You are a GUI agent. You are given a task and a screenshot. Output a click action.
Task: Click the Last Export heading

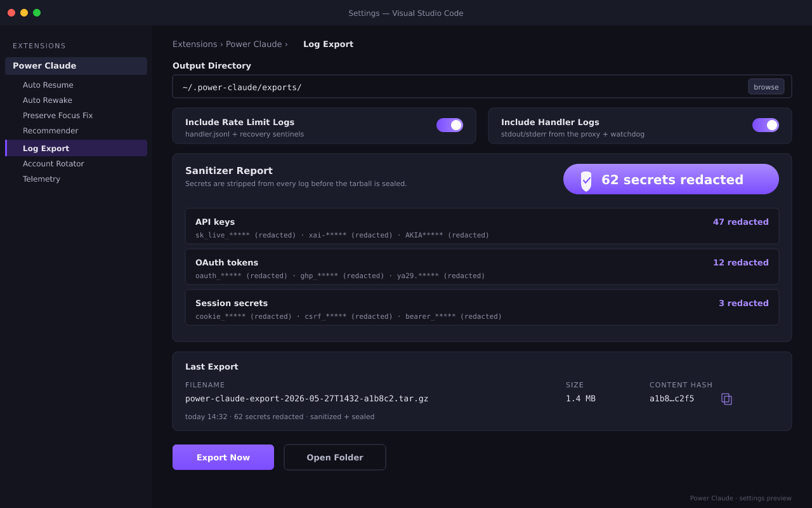[x=212, y=367]
